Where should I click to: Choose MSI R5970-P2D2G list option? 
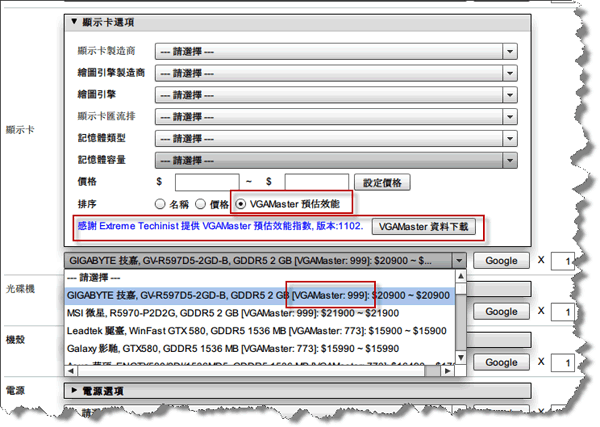[x=260, y=313]
